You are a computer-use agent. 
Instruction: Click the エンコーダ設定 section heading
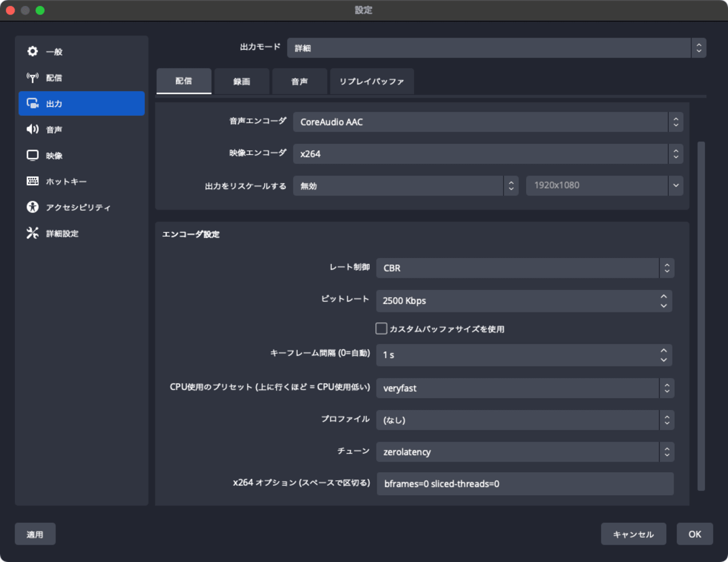tap(191, 234)
